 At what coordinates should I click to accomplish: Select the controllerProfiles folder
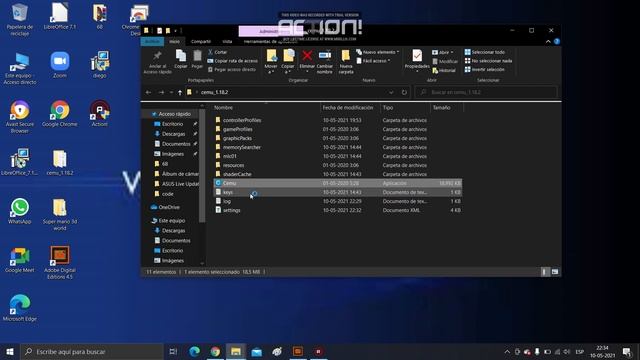tap(242, 120)
